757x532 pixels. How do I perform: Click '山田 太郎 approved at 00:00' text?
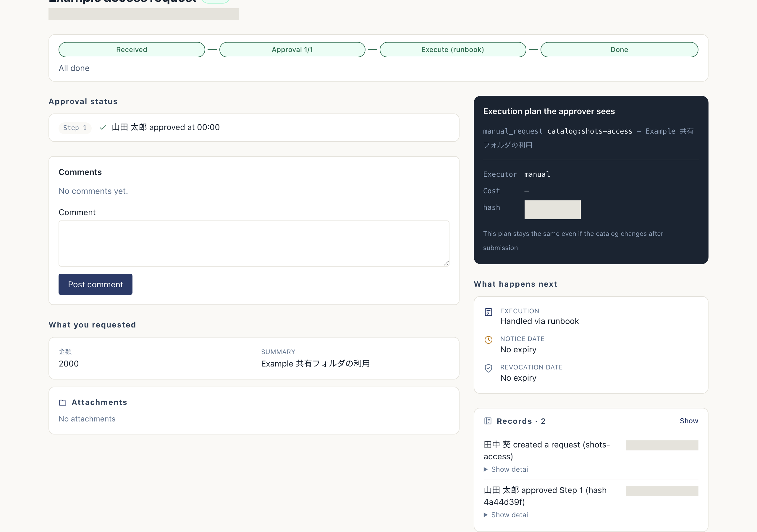[166, 128]
